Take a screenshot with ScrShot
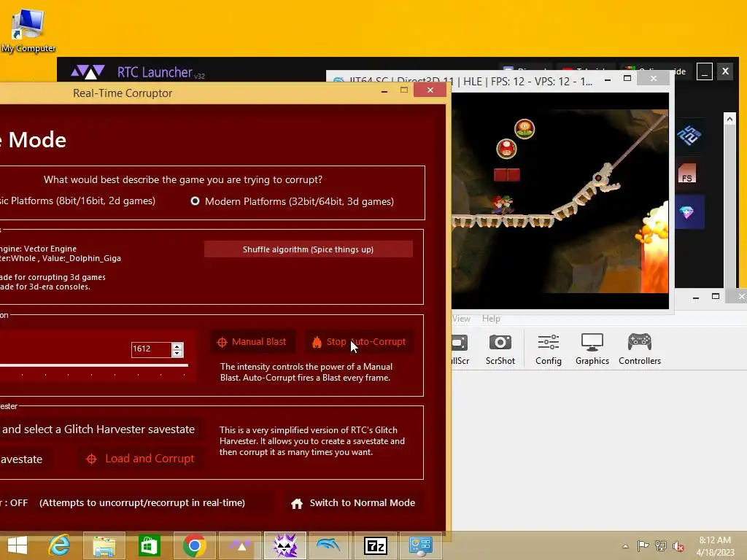The image size is (747, 560). pos(500,349)
